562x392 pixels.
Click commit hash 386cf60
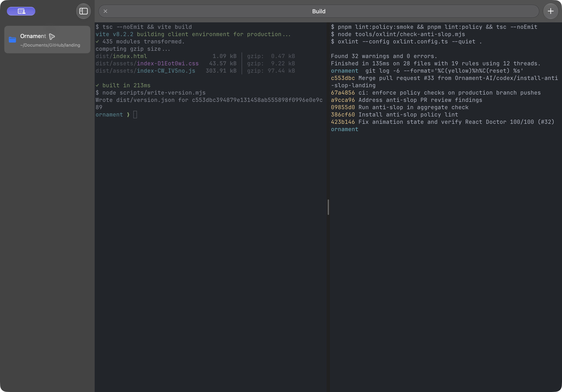point(343,115)
